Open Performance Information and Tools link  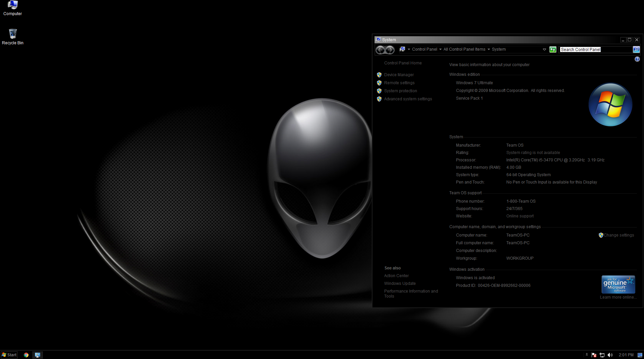click(411, 294)
